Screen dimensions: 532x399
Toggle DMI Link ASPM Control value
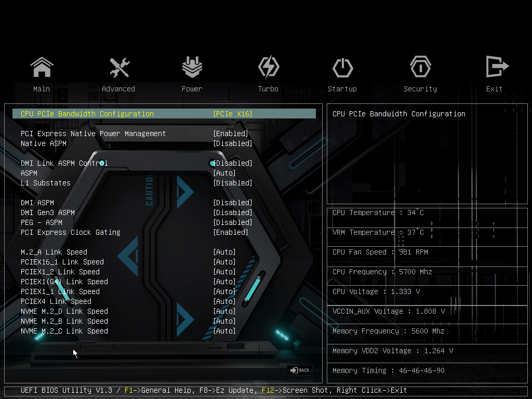click(233, 163)
